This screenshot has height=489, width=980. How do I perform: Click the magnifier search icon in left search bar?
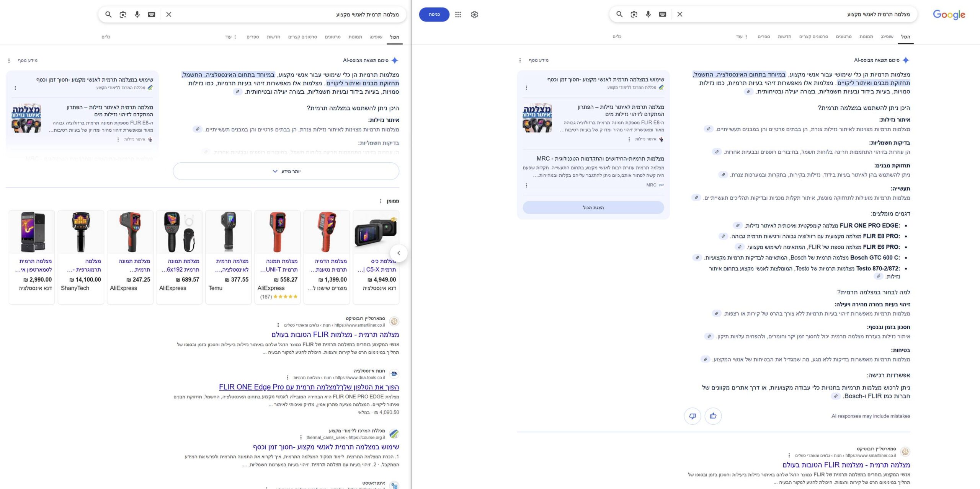[x=108, y=15]
